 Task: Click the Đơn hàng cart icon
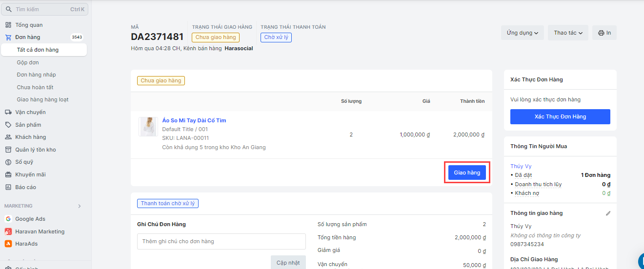tap(8, 37)
